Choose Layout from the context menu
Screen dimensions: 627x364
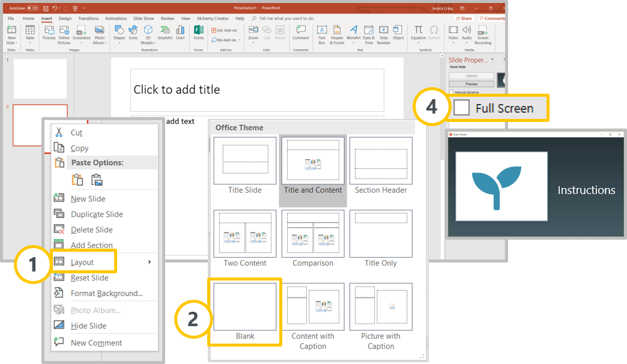(82, 262)
